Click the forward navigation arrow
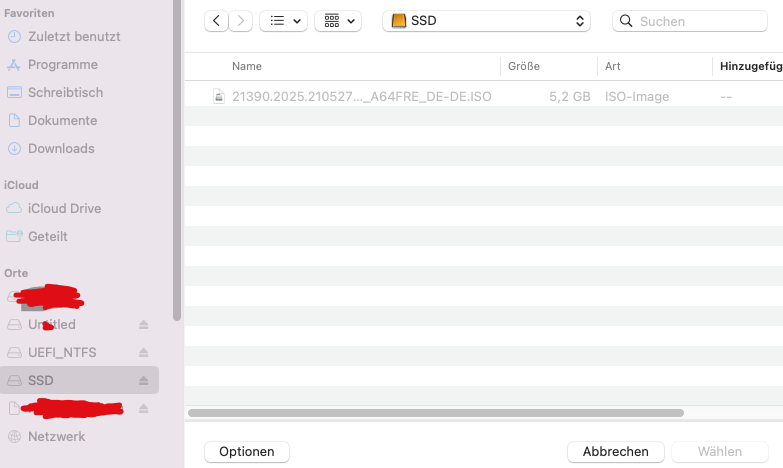Image resolution: width=783 pixels, height=468 pixels. [241, 21]
